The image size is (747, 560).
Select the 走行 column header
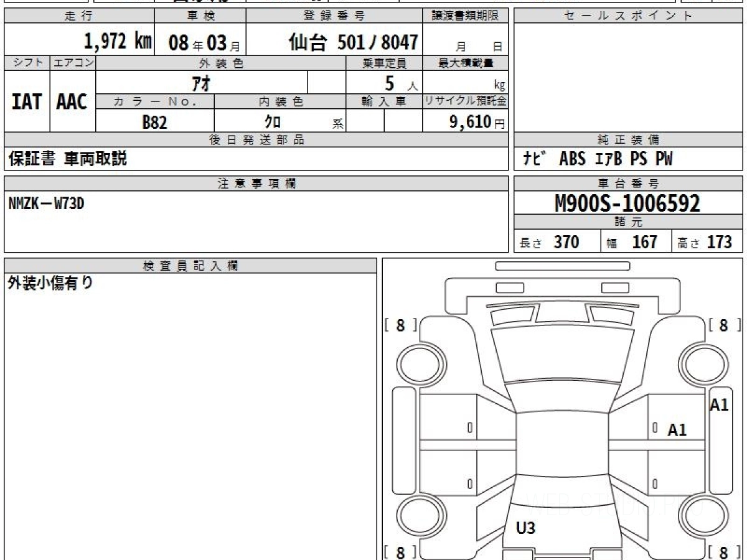coord(78,16)
